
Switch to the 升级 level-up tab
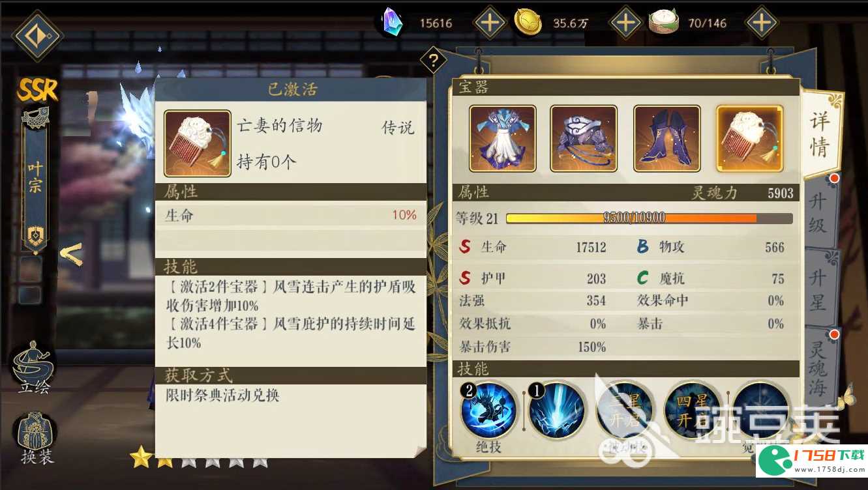click(x=819, y=212)
